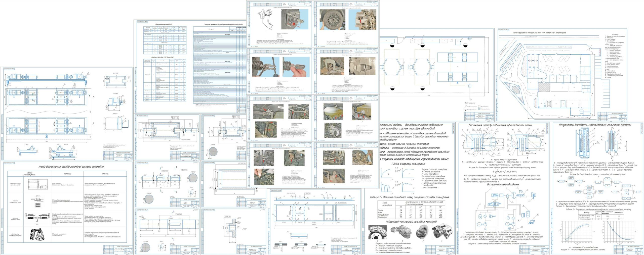Click the 'Засоби діагностування' column header
This screenshot has width=644, height=255.
pos(29,174)
